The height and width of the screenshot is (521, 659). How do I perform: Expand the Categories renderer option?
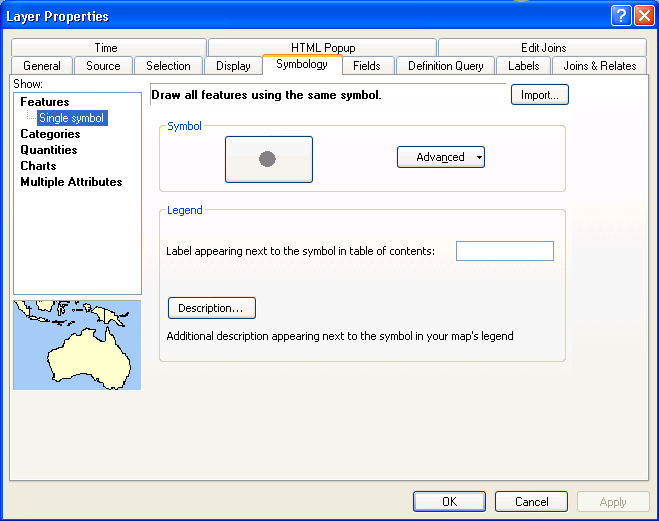[50, 134]
